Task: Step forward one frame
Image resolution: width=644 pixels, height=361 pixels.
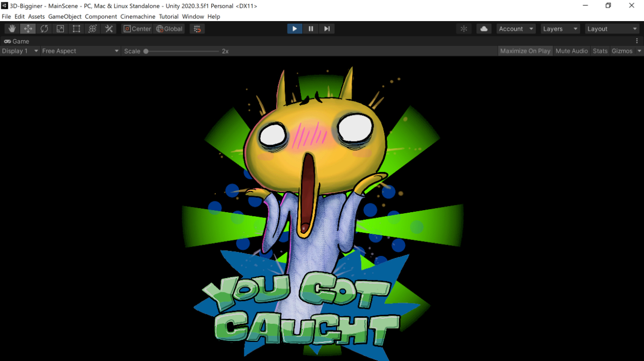Action: click(x=327, y=29)
